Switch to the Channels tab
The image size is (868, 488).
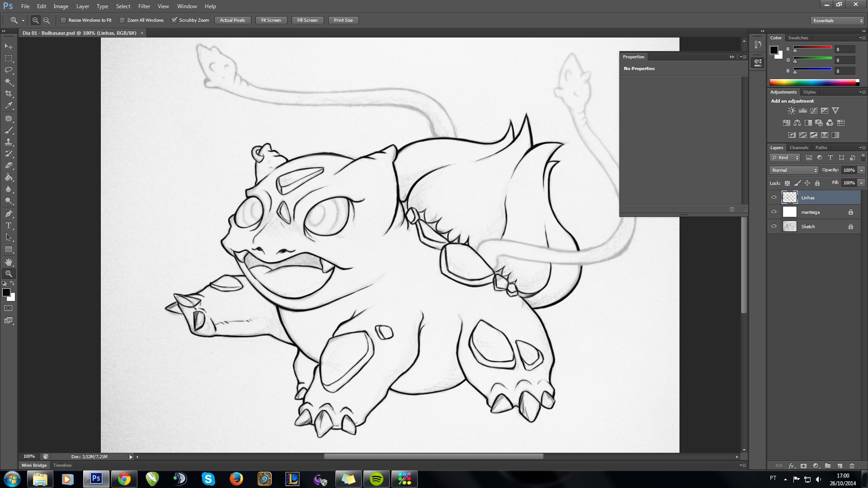click(799, 148)
